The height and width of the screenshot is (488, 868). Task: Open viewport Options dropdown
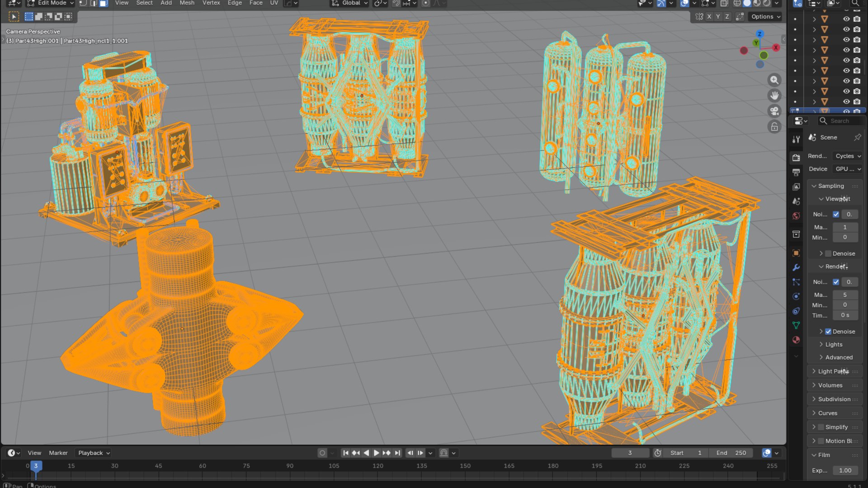pyautogui.click(x=765, y=17)
